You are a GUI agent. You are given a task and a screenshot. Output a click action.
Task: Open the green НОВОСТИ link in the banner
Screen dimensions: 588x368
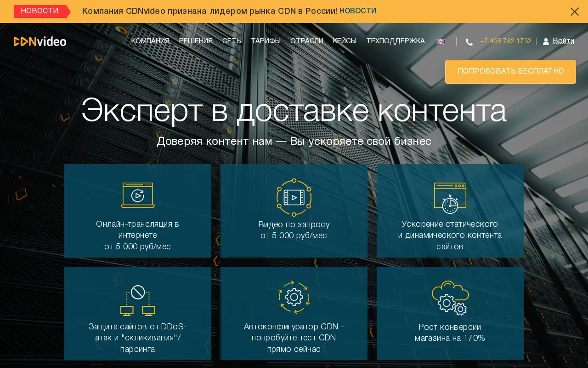point(358,11)
